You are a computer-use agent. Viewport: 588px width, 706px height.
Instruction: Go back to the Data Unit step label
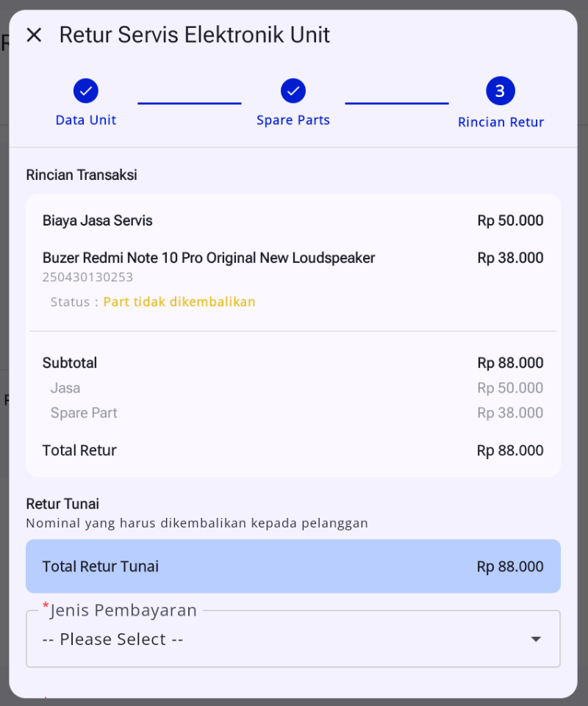pos(86,120)
